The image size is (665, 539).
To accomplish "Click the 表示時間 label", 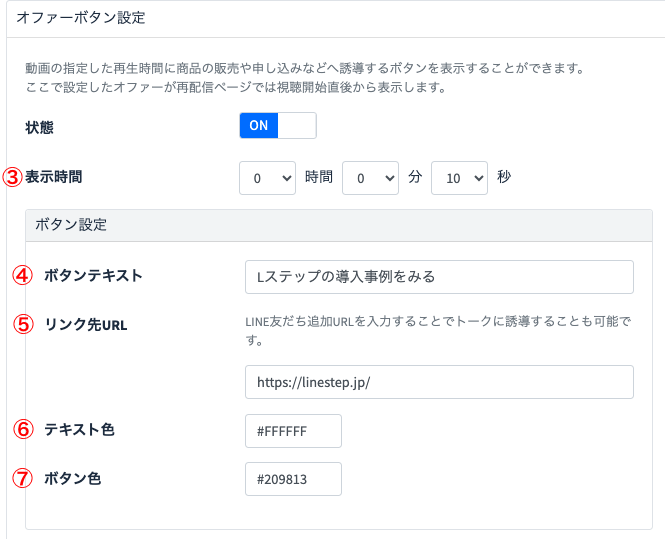I will [53, 177].
